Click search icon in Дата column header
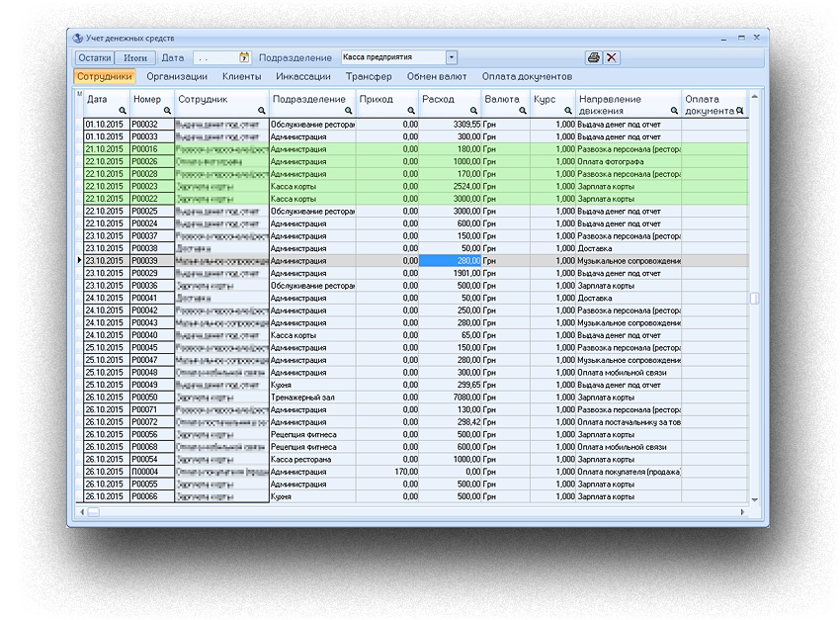This screenshot has height=620, width=840. (123, 111)
